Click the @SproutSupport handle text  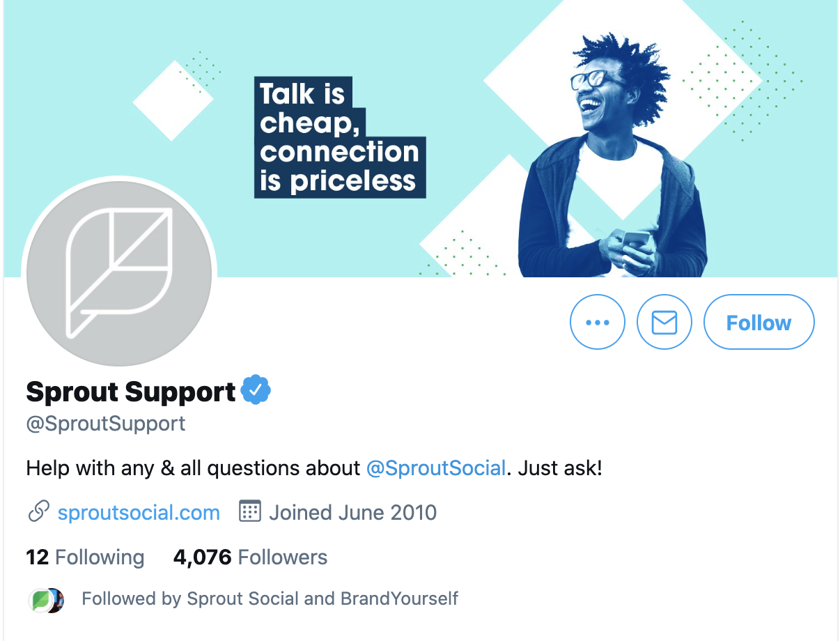[106, 424]
